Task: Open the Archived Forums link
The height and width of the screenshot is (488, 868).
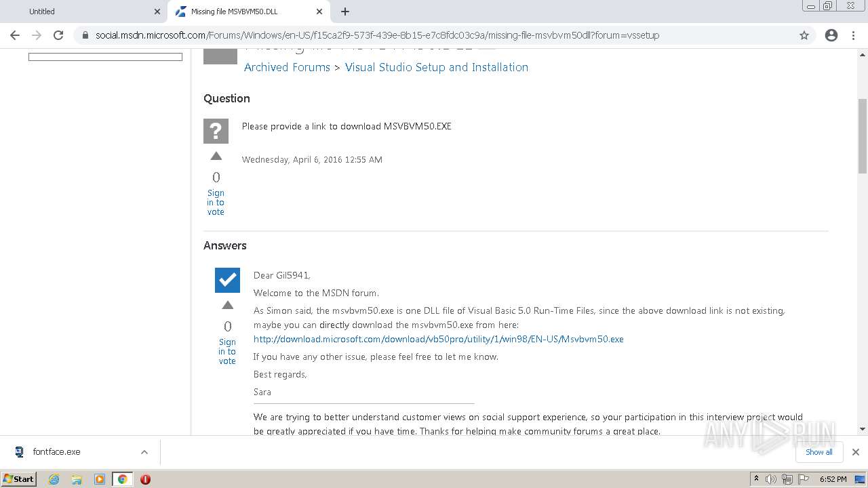Action: coord(287,67)
